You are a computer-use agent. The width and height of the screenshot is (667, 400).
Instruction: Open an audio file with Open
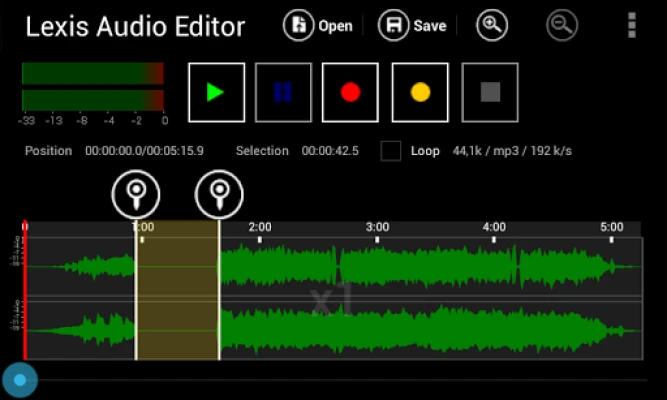click(x=318, y=26)
